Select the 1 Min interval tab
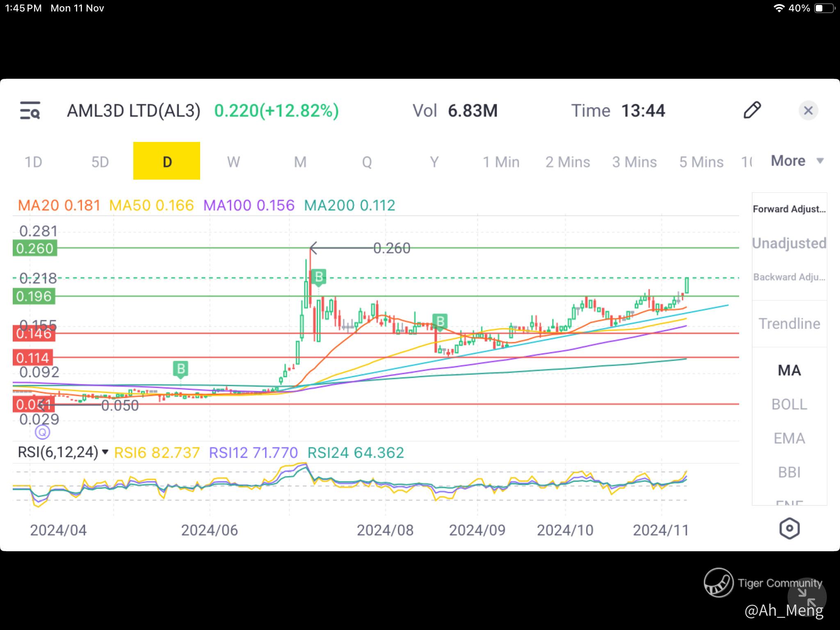Image resolution: width=840 pixels, height=630 pixels. (501, 162)
